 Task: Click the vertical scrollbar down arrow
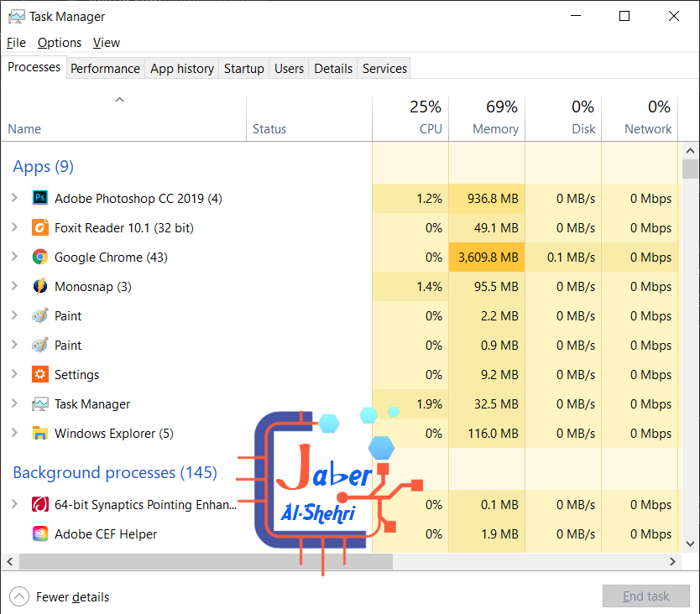click(690, 544)
